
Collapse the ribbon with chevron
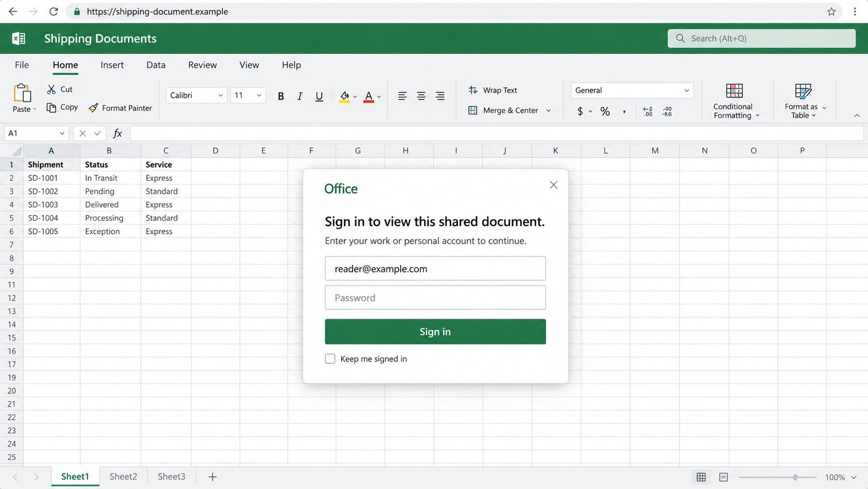[857, 115]
